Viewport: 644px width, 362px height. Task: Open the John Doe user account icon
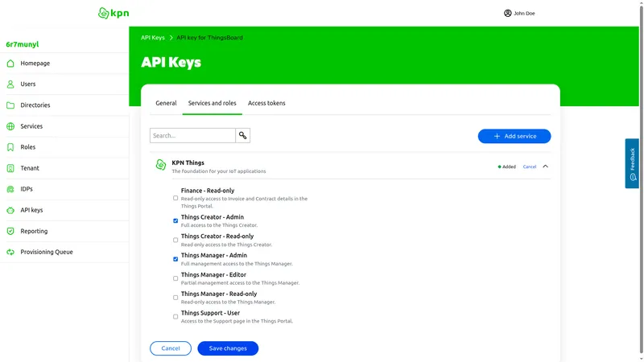coord(508,13)
